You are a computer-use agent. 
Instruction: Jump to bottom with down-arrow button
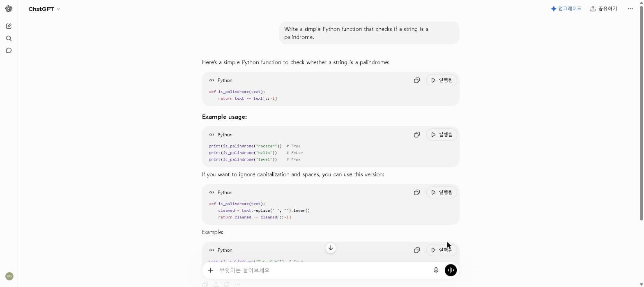tap(331, 248)
